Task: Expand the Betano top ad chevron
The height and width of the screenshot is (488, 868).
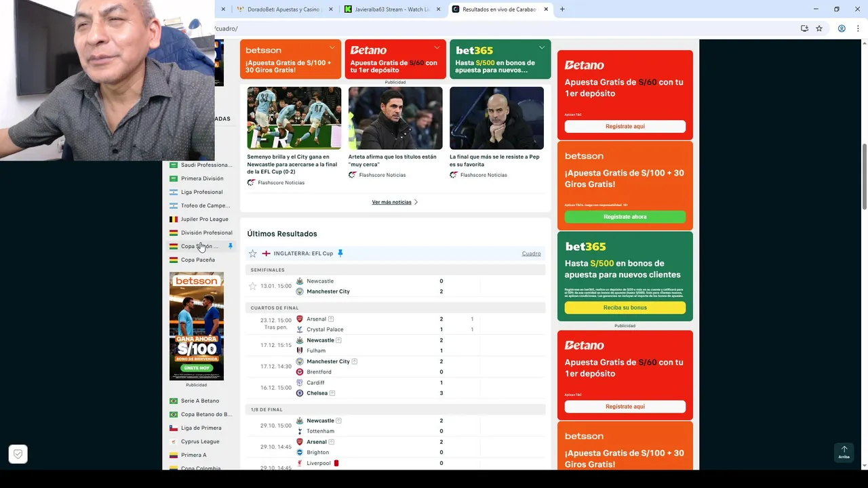Action: tap(437, 47)
